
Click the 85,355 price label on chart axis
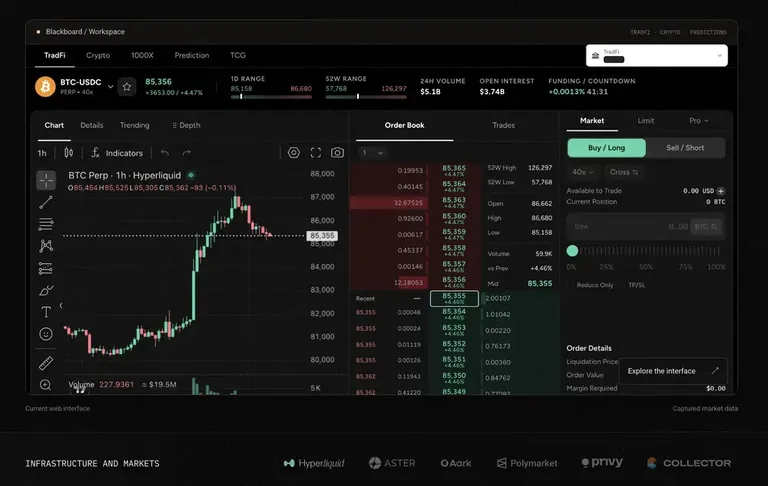(x=322, y=236)
